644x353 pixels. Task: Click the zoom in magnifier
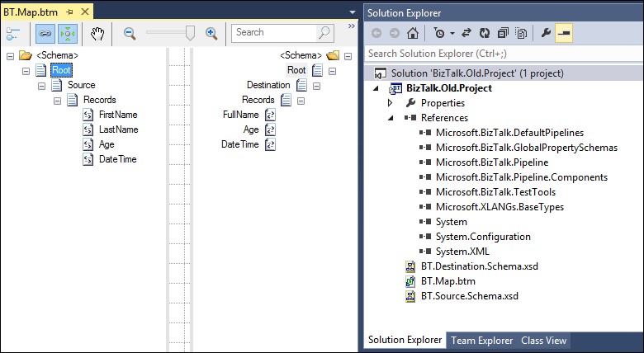[x=211, y=34]
